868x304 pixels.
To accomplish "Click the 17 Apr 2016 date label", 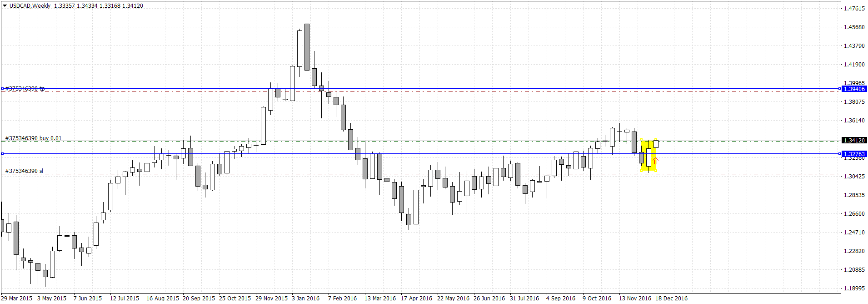I will coord(417,299).
